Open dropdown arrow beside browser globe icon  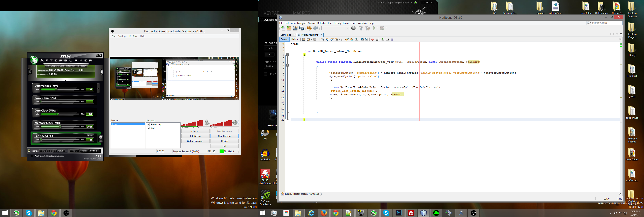coord(357,28)
